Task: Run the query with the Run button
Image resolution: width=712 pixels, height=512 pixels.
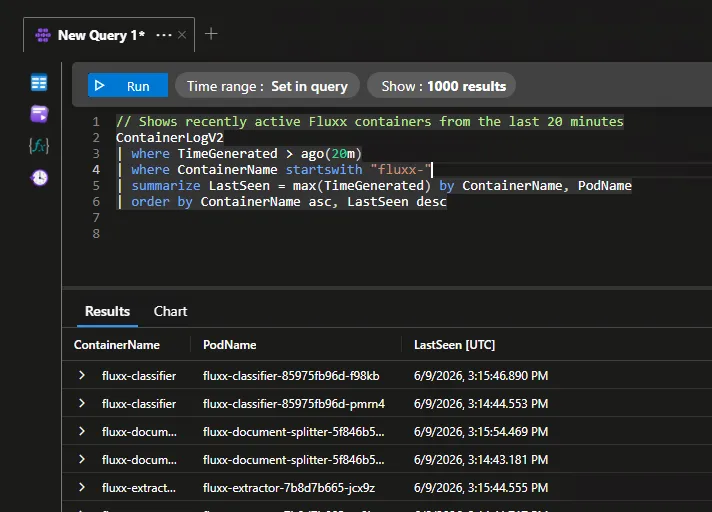Action: (128, 85)
